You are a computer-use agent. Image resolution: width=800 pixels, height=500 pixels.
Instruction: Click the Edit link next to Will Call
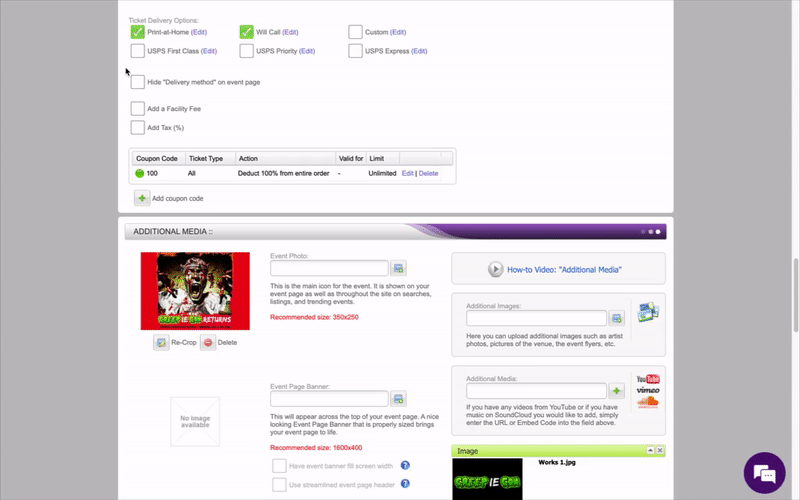(x=291, y=32)
